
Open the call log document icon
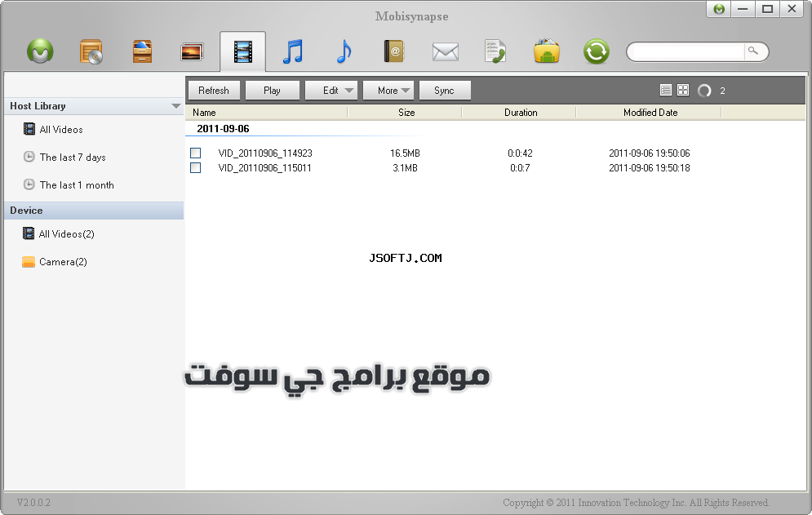pyautogui.click(x=495, y=51)
